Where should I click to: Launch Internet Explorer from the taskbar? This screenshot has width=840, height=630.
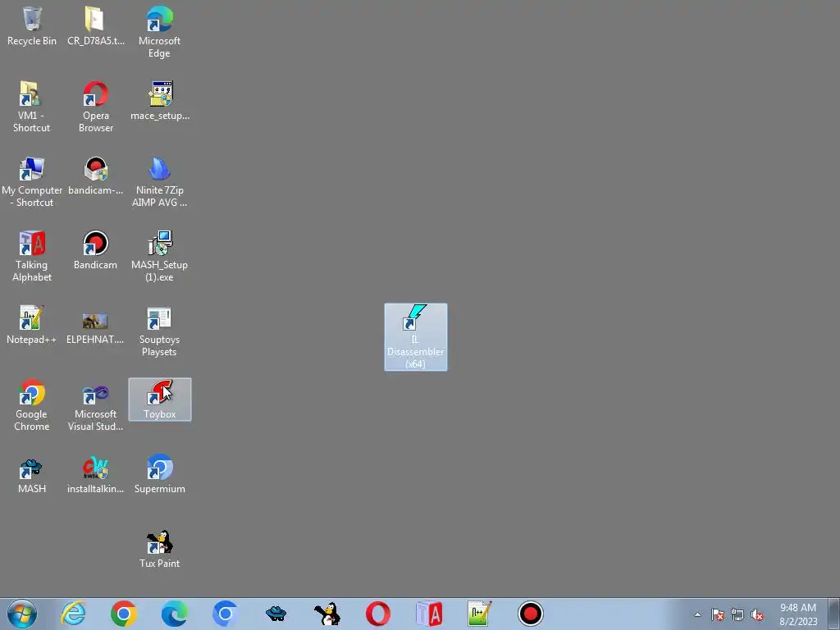click(73, 614)
